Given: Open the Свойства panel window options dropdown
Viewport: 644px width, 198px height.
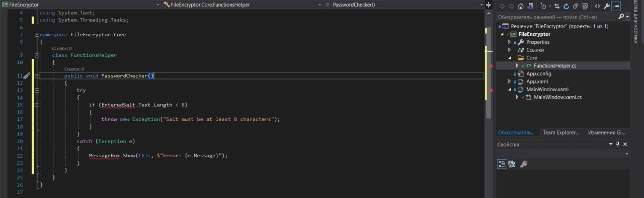Looking at the screenshot, I should tap(611, 144).
